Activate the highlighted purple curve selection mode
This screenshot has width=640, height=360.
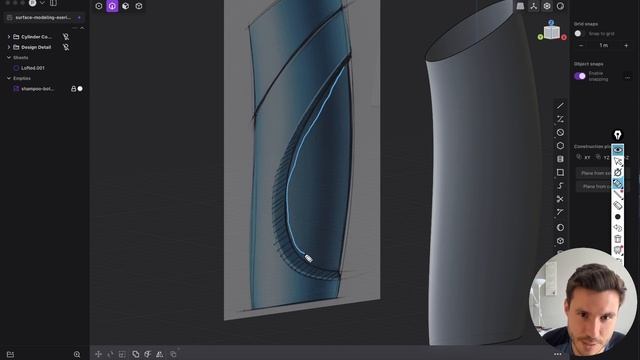(112, 6)
